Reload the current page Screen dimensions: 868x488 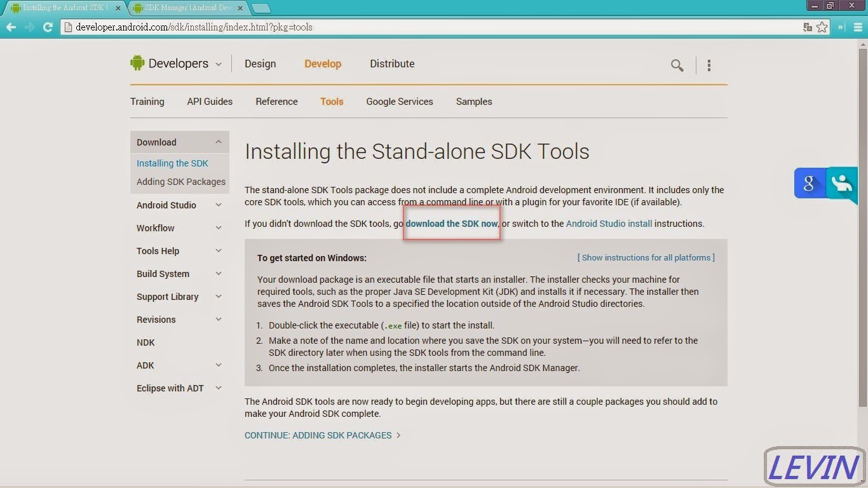[48, 27]
